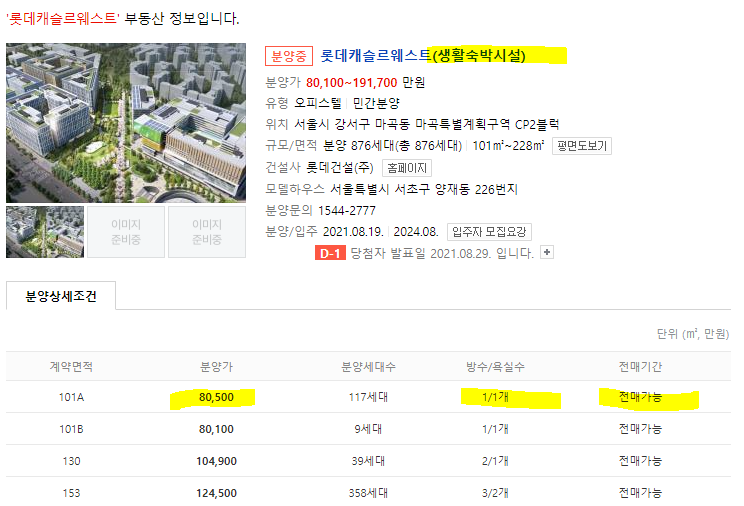The height and width of the screenshot is (506, 744).
Task: Click the 80,100~191,700 price range text
Action: (x=352, y=83)
